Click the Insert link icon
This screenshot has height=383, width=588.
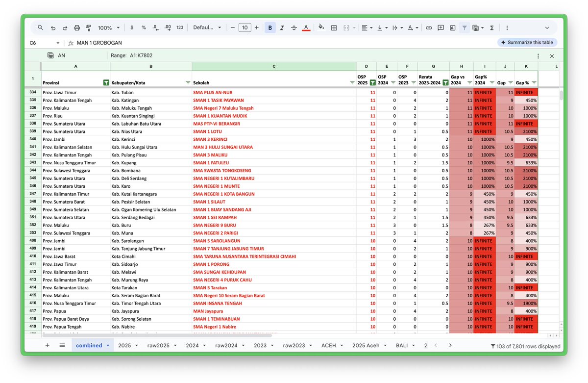pos(429,28)
